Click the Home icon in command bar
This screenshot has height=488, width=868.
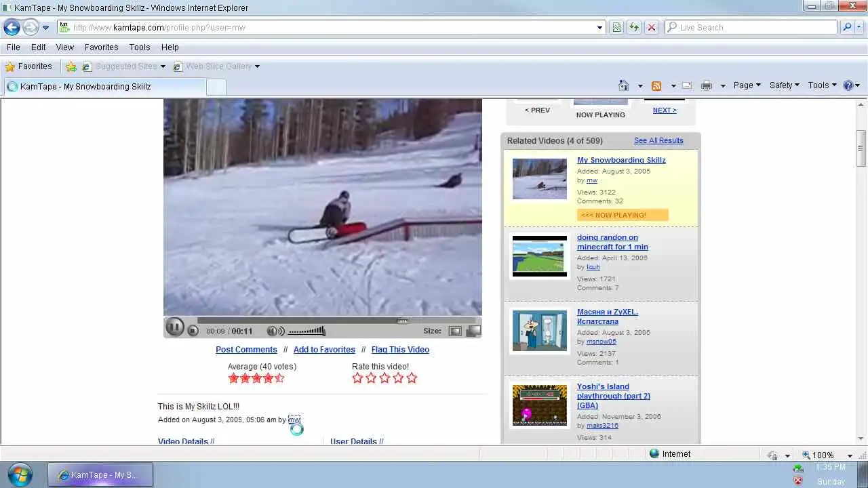tap(624, 85)
